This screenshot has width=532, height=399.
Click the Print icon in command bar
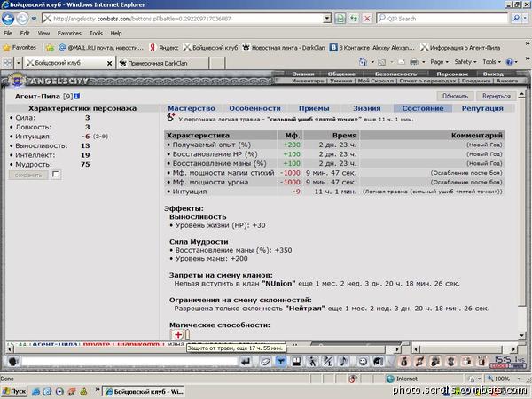point(414,62)
